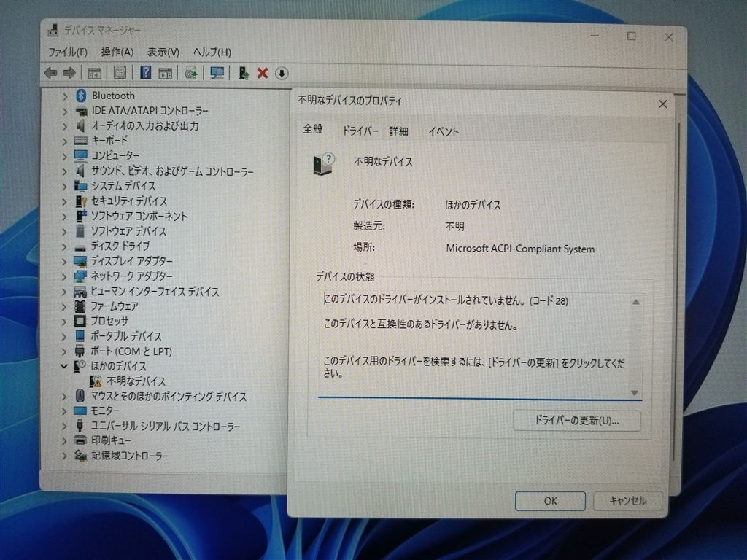Click the round down-arrow toolbar icon
The width and height of the screenshot is (747, 560).
282,74
